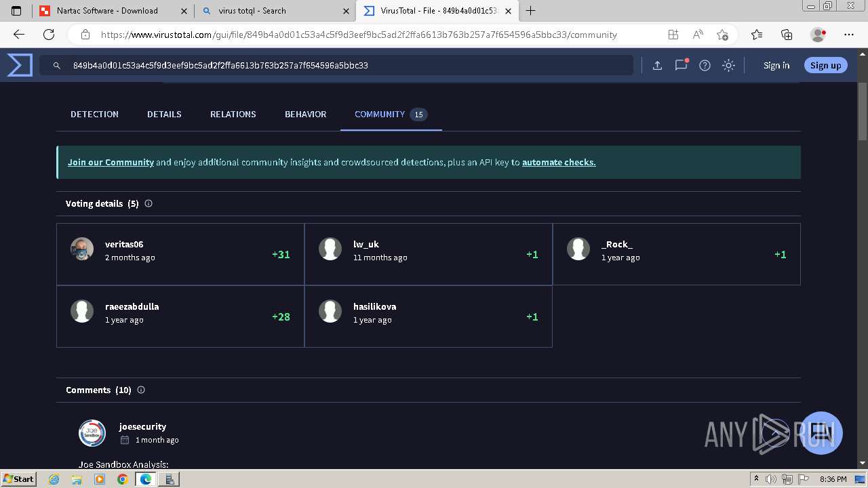
Task: Toggle the light/dark theme icon
Action: [x=728, y=66]
